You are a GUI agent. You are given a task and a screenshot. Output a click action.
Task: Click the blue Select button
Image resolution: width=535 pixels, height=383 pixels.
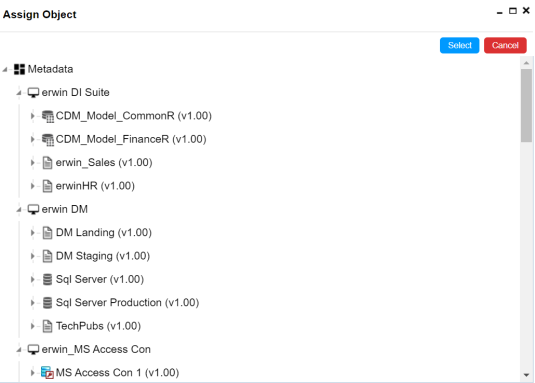459,45
